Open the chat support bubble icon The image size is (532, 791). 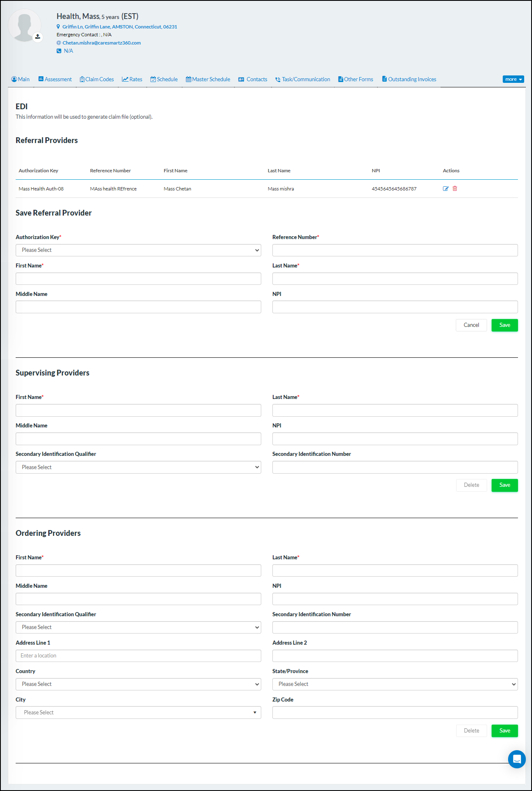tap(516, 759)
